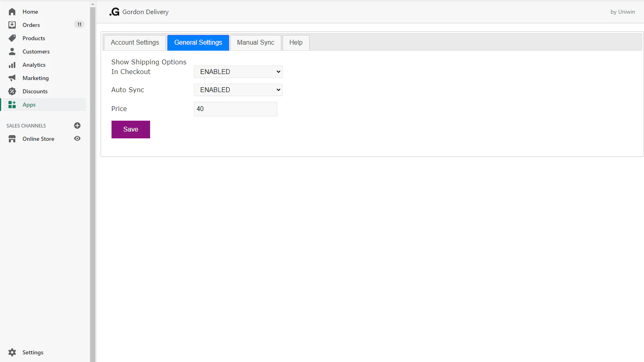
Task: Click the purple Save button
Action: pos(131,130)
